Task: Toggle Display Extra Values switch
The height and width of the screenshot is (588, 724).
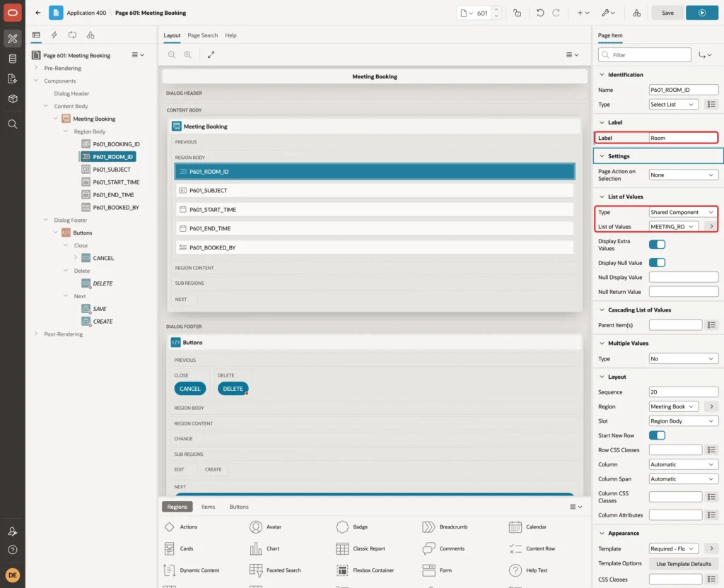Action: [x=657, y=245]
